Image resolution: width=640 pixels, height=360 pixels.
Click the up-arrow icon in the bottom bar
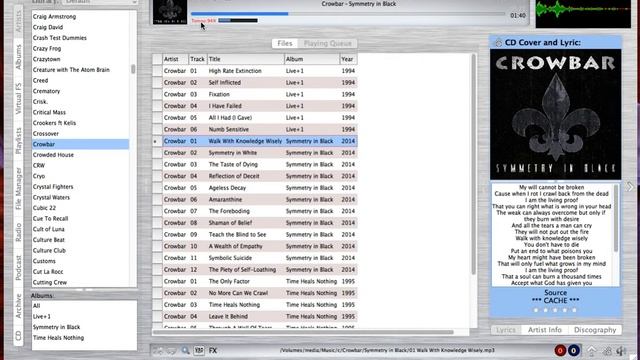click(592, 351)
